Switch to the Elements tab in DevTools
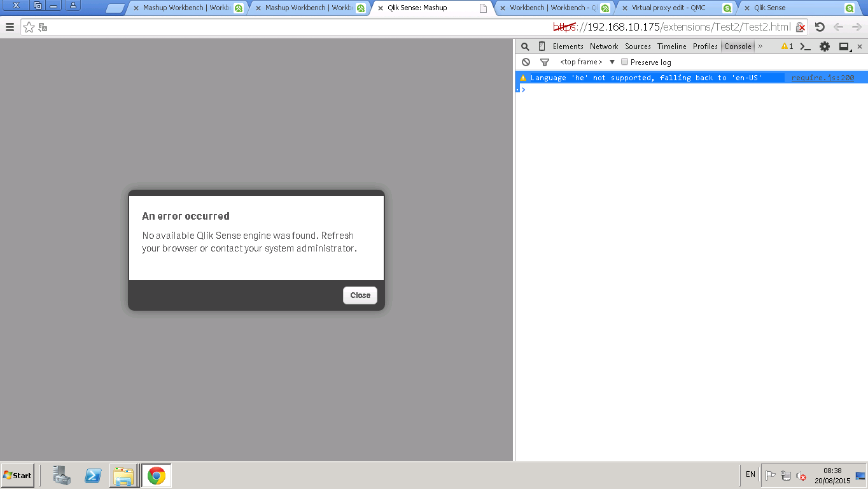Viewport: 868px width, 489px height. [x=568, y=46]
